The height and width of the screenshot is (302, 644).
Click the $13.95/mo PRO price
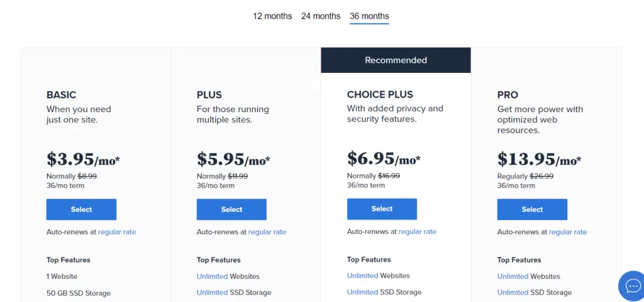(539, 159)
